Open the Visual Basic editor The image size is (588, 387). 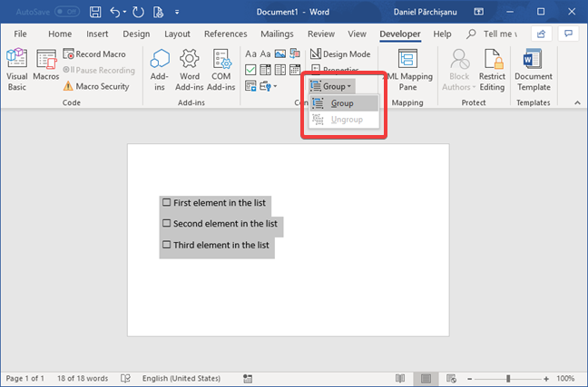[17, 70]
